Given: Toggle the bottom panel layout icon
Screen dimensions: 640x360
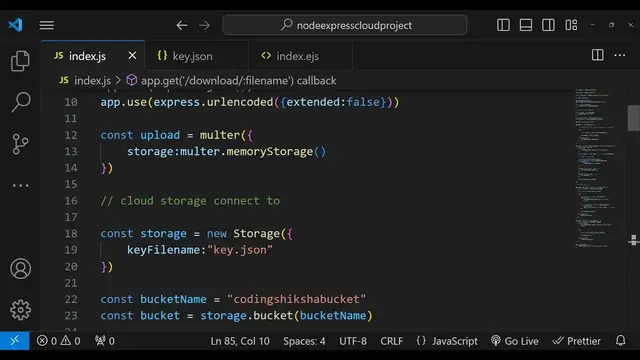Looking at the screenshot, I should (526, 25).
